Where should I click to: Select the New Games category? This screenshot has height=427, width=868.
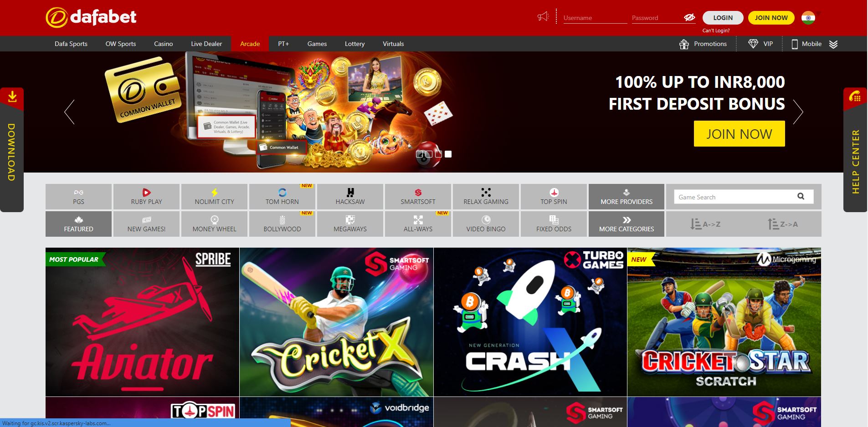click(146, 224)
